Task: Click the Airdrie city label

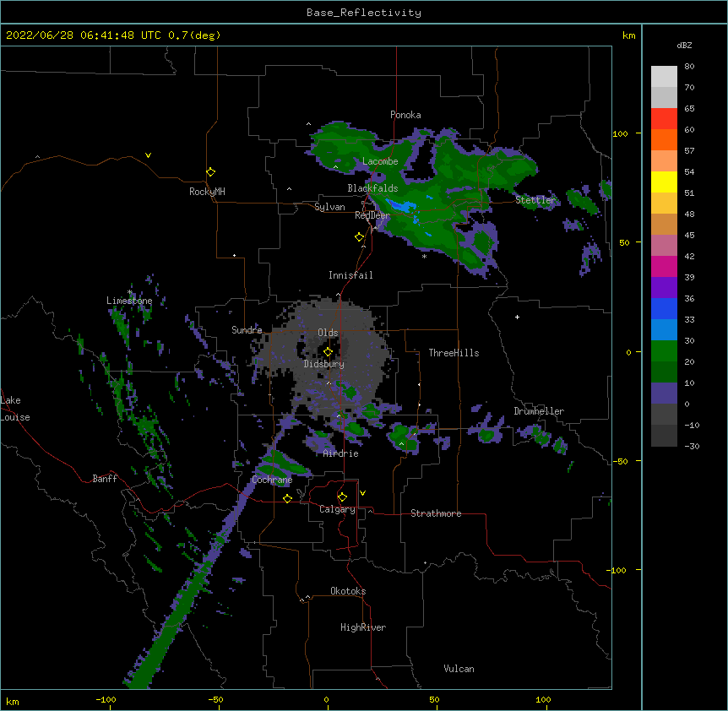Action: coord(340,453)
